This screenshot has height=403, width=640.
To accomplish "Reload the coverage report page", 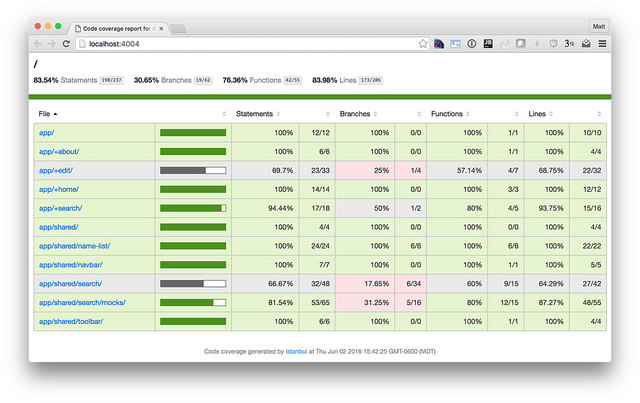I will 66,44.
